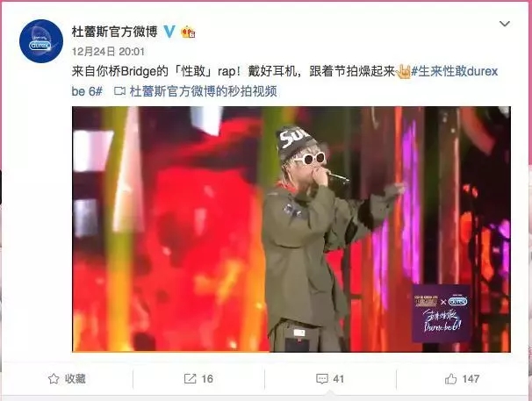
Task: Toggle the 收藏 star favorite
Action: click(x=54, y=378)
